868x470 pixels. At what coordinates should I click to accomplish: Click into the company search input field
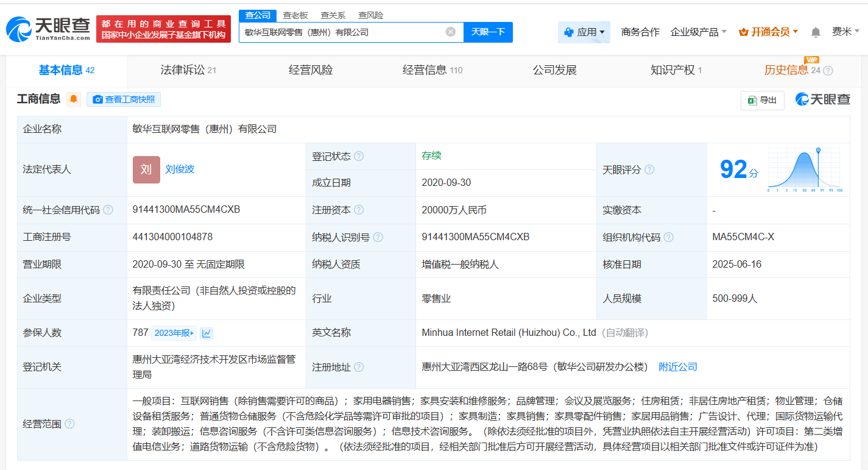click(341, 32)
